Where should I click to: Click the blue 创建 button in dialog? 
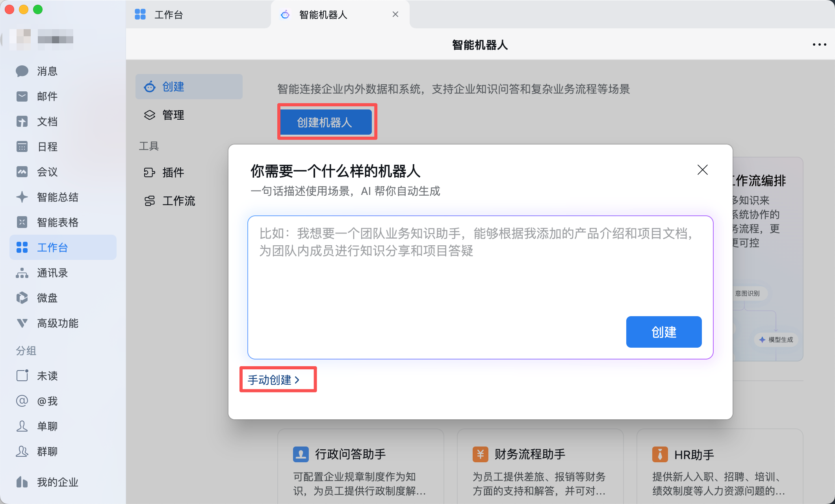point(664,332)
